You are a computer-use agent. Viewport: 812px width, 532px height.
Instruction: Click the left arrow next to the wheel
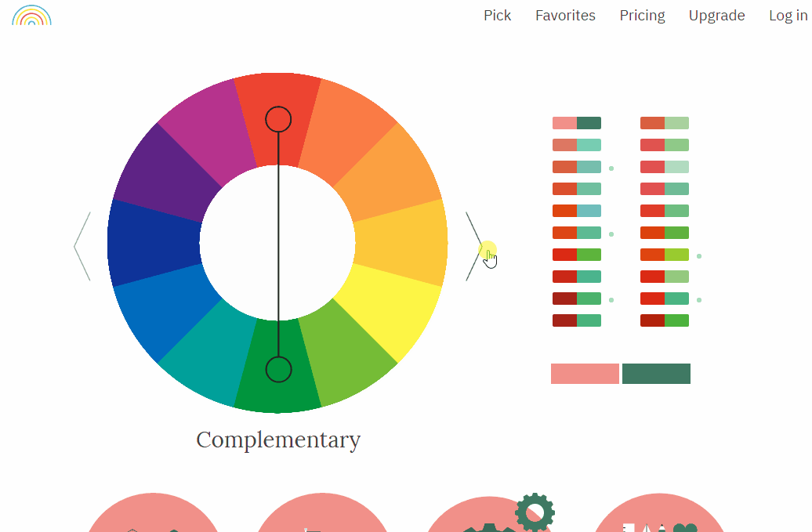click(x=82, y=246)
